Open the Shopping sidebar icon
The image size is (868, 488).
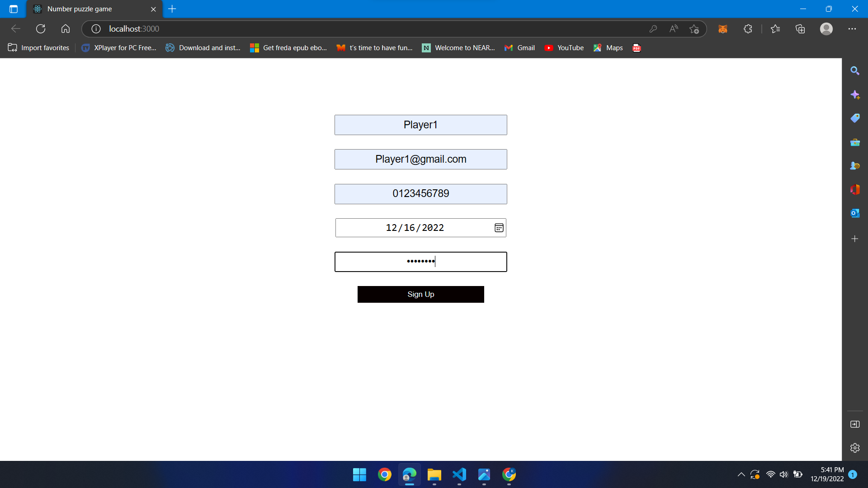point(855,118)
